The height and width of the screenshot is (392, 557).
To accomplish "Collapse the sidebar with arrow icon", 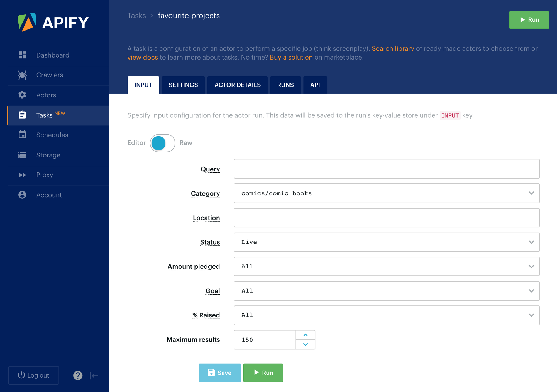I will pos(94,376).
